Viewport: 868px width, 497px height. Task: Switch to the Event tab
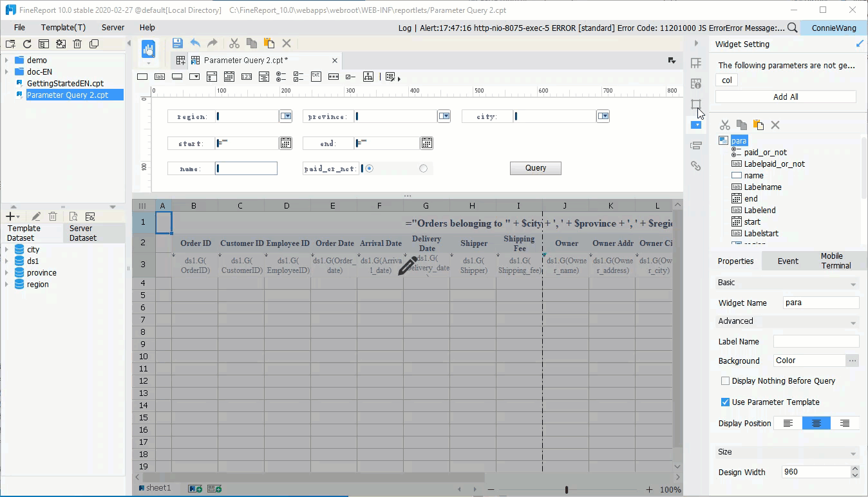coord(788,261)
